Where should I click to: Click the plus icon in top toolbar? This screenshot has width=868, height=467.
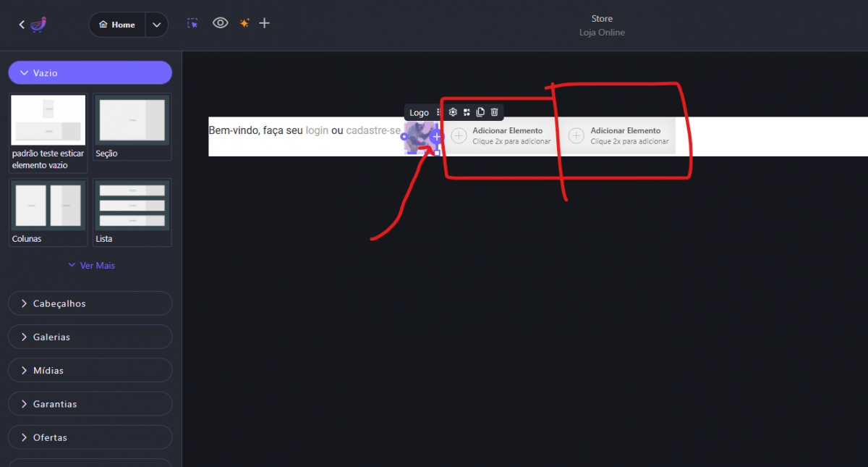pos(265,23)
